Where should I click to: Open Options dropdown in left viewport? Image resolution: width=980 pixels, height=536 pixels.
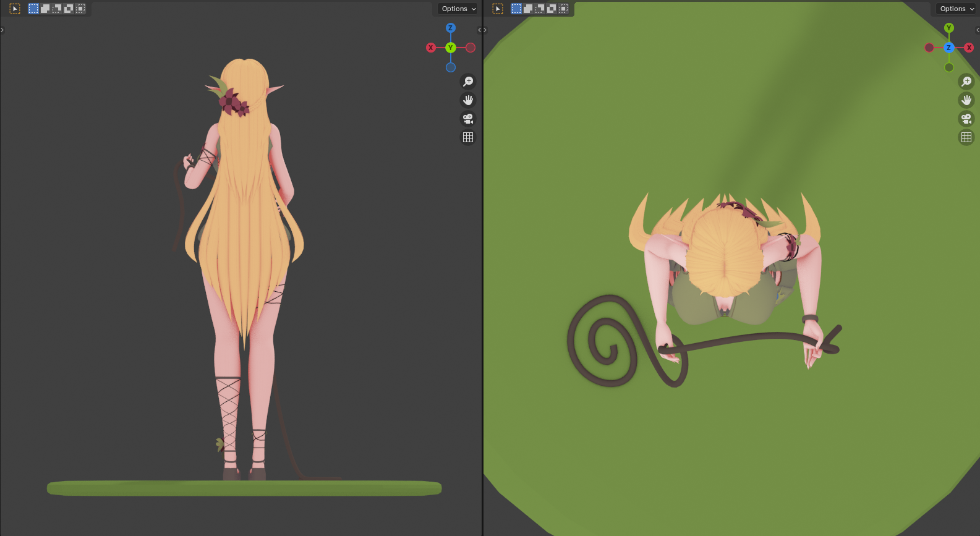pyautogui.click(x=458, y=9)
